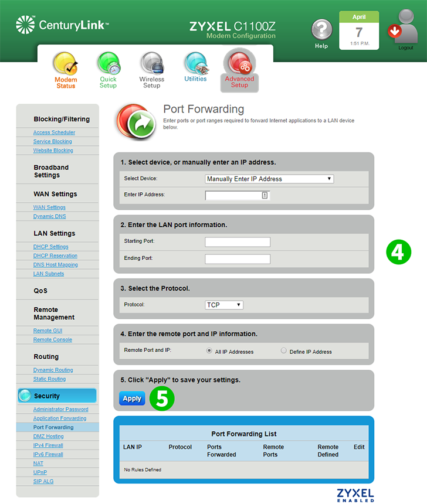Viewport: 427px width, 504px height.
Task: Open the Quick Setup green icon
Action: click(109, 63)
